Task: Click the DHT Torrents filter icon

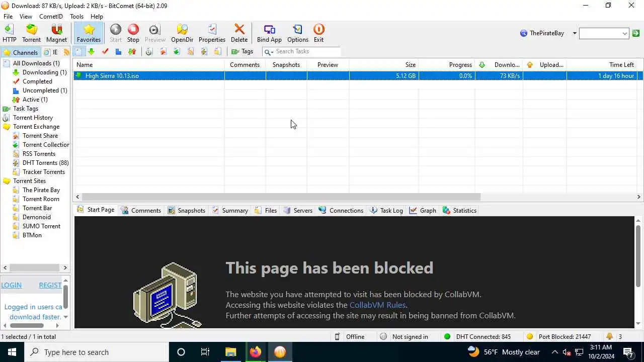Action: coord(204,51)
